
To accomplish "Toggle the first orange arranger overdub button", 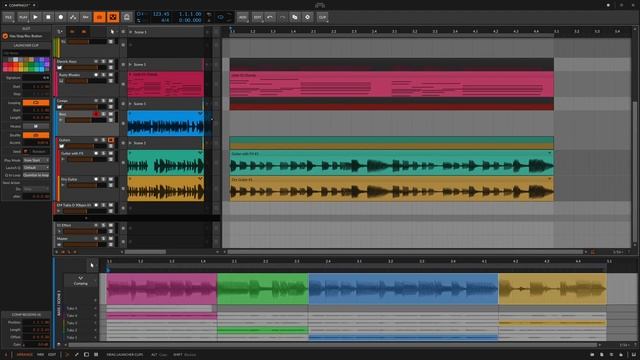I will coord(99,17).
